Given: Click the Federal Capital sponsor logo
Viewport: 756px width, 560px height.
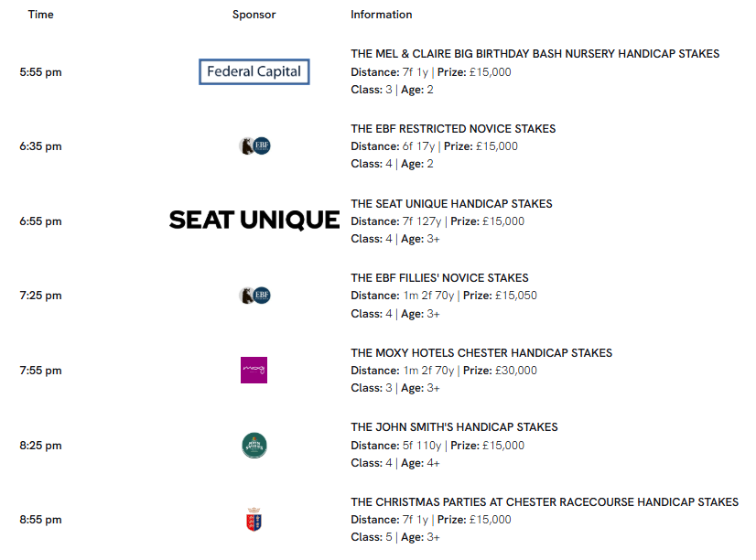Looking at the screenshot, I should coord(254,71).
